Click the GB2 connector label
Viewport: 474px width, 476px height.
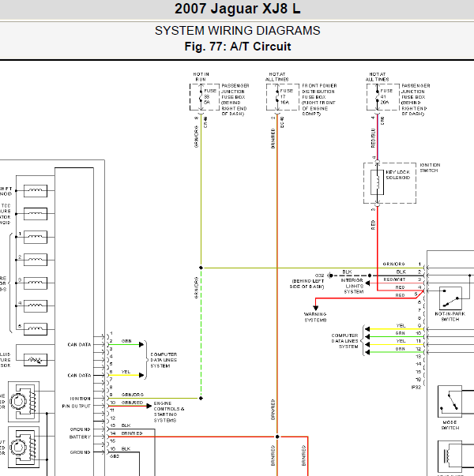click(x=115, y=456)
